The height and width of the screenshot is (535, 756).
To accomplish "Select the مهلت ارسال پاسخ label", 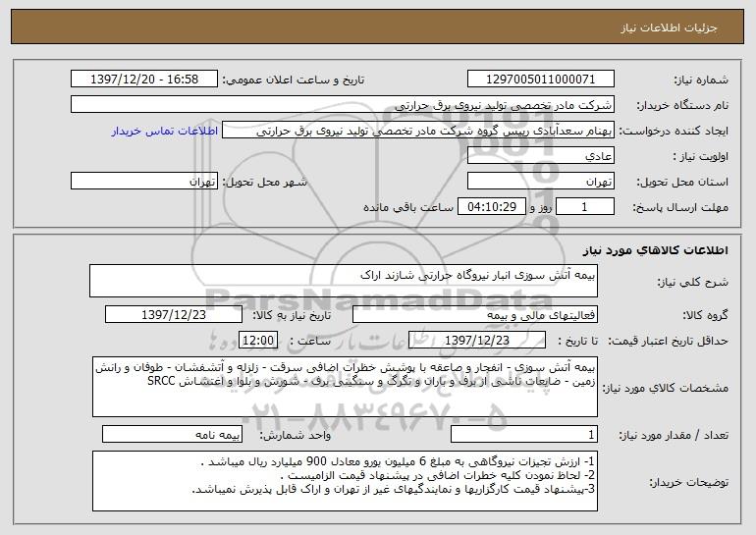I will click(680, 208).
